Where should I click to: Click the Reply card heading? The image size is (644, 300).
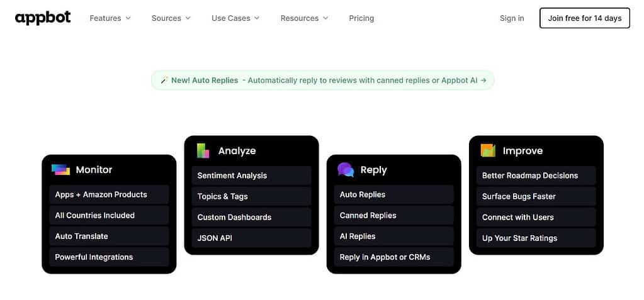(374, 170)
